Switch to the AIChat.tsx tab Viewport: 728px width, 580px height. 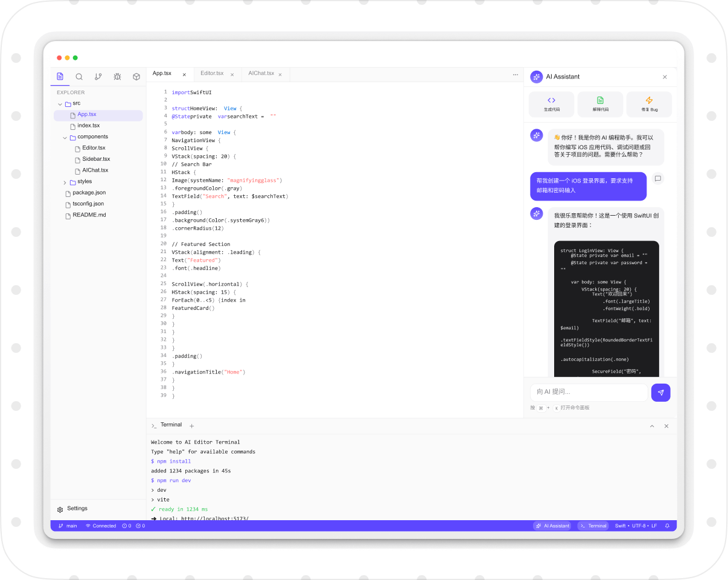[261, 74]
